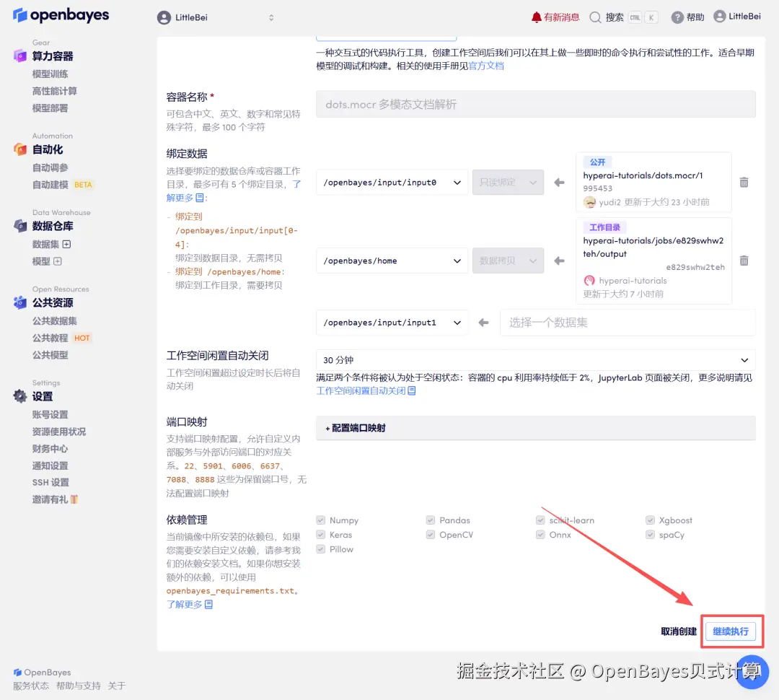Open the 服务状态 footer link
The height and width of the screenshot is (700, 779).
pyautogui.click(x=31, y=686)
